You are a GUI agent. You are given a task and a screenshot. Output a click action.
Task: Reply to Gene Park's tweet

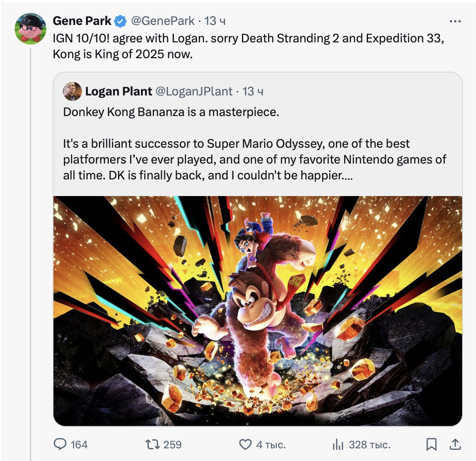[61, 444]
